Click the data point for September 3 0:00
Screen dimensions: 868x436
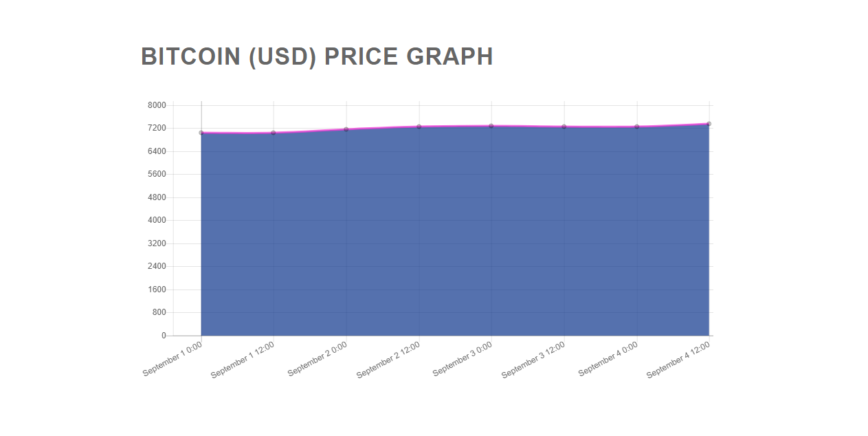(491, 126)
